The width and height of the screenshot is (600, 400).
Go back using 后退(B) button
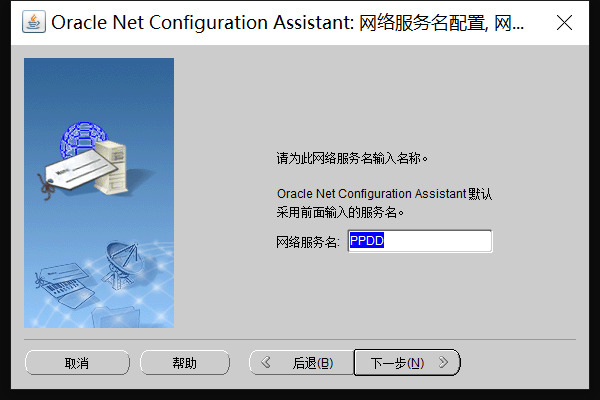tap(302, 362)
